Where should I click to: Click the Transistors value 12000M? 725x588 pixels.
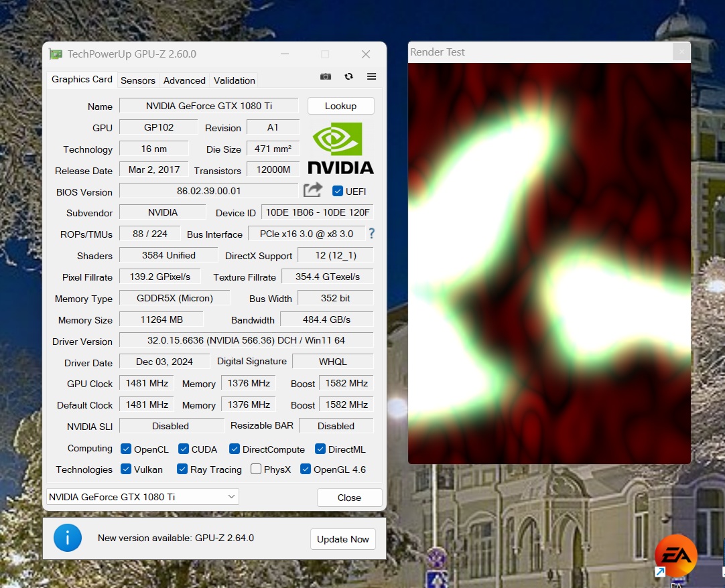(x=273, y=169)
